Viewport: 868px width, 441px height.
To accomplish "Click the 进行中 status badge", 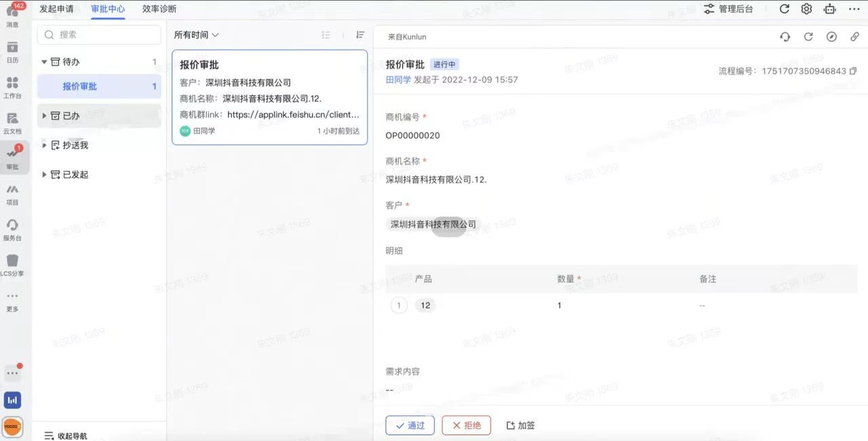I will point(445,64).
